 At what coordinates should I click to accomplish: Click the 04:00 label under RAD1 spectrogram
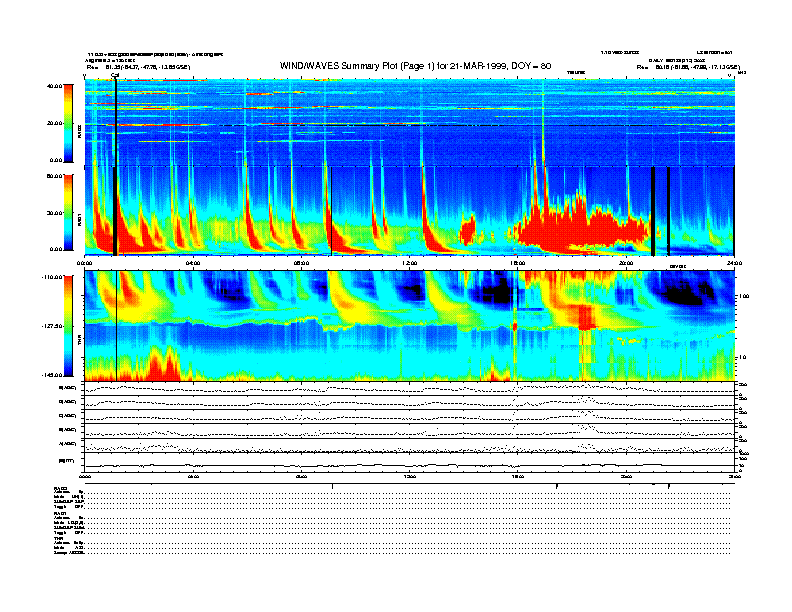193,263
